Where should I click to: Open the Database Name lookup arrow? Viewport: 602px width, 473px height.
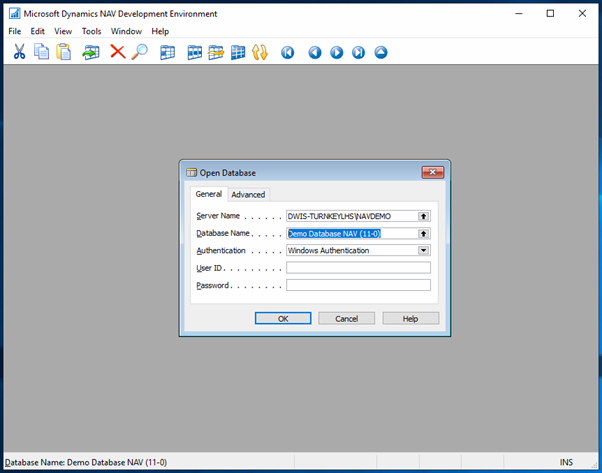tap(424, 234)
